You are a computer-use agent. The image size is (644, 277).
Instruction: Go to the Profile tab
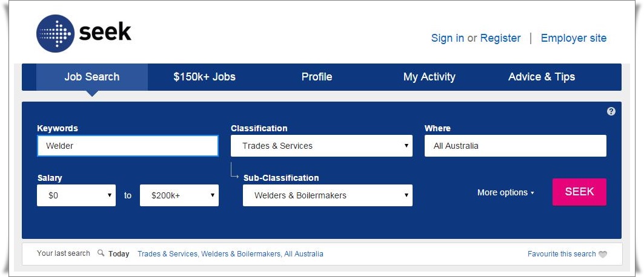(317, 77)
